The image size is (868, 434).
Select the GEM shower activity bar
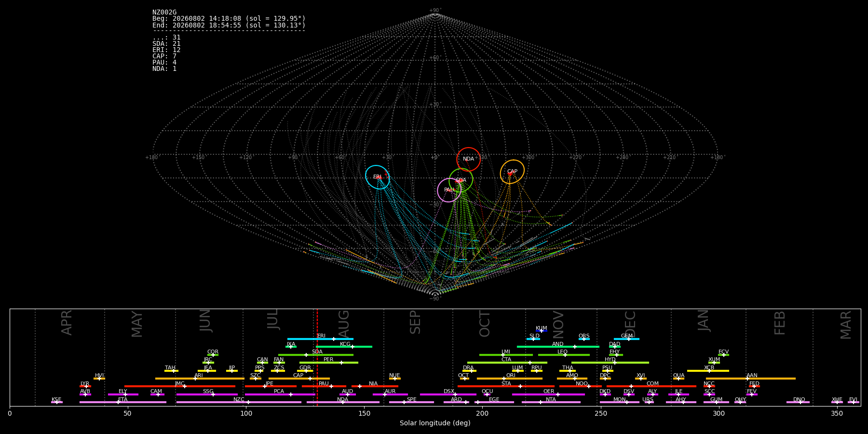[x=626, y=339]
